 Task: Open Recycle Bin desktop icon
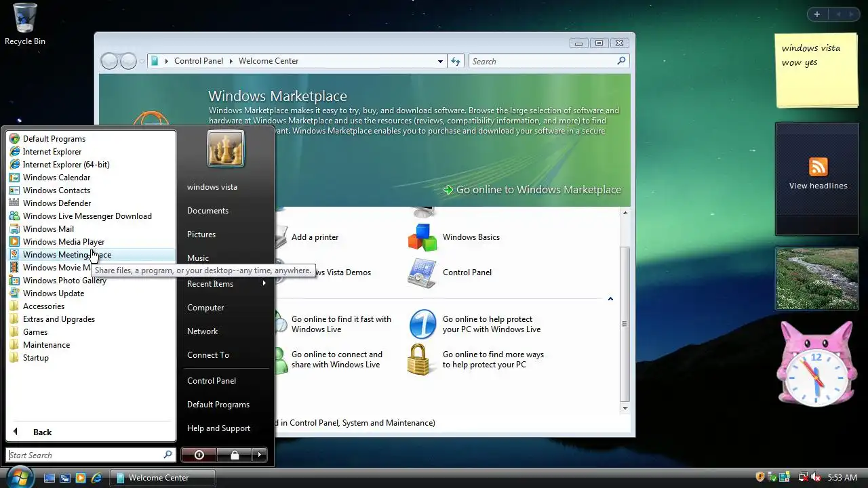point(25,24)
